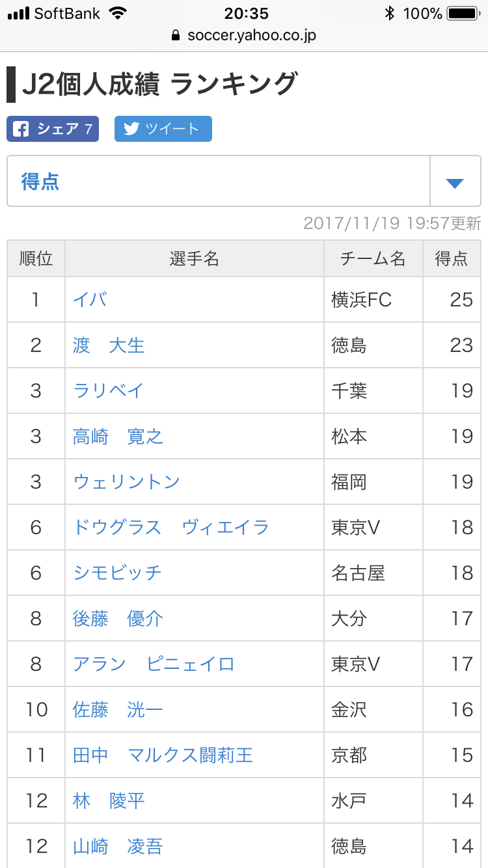
Task: Tap the lock icon in address bar
Action: click(x=175, y=36)
